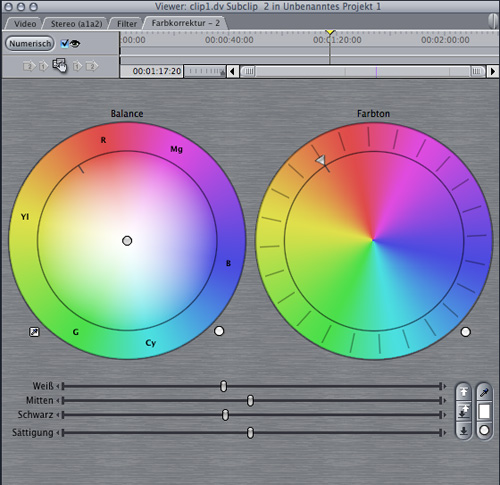Click left arrow of Weiß slider

tap(58, 386)
